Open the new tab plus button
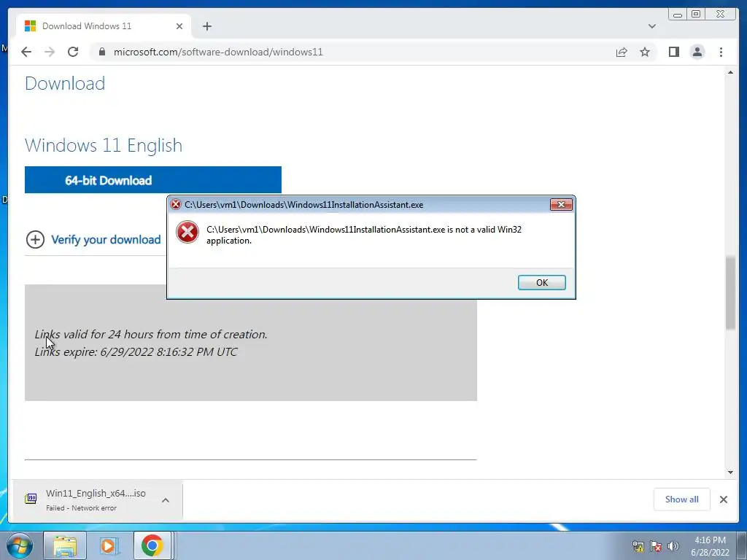Image resolution: width=747 pixels, height=560 pixels. [206, 26]
